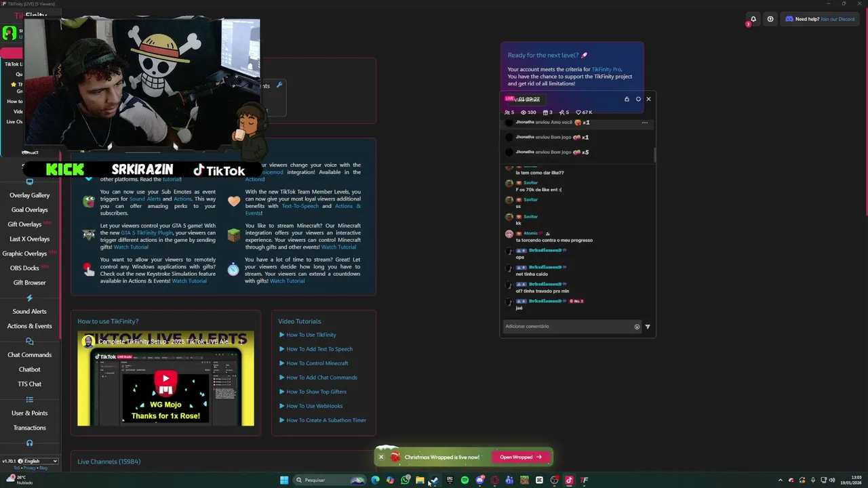The height and width of the screenshot is (488, 868).
Task: Open WhatsApp from taskbar
Action: (x=405, y=480)
